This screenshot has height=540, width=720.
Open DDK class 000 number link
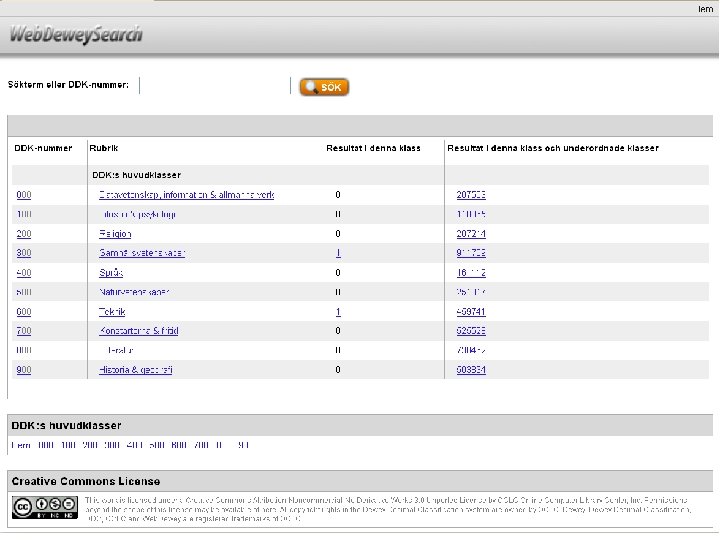(x=24, y=195)
